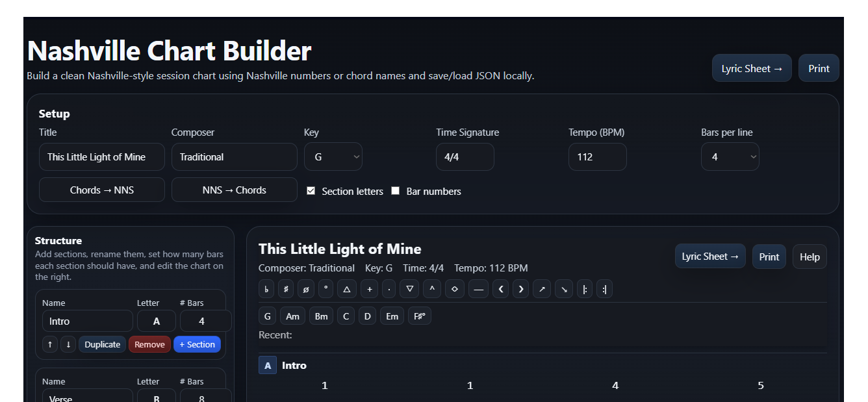Viewport: 868px width, 402px height.
Task: Insert the flat symbol
Action: [266, 289]
